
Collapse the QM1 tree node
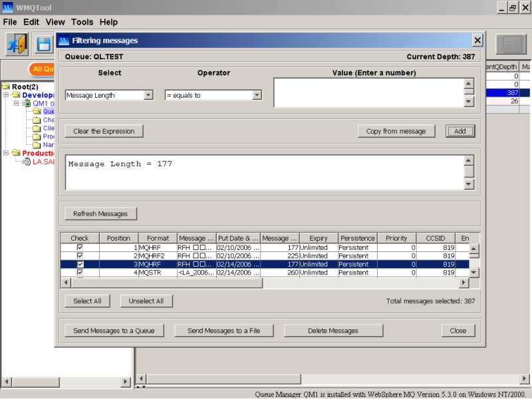click(16, 103)
